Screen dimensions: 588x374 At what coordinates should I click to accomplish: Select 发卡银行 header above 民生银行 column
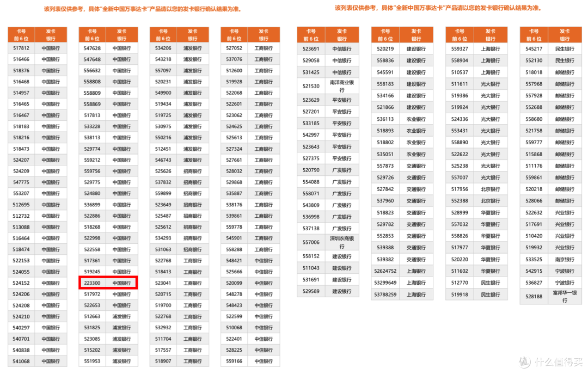pyautogui.click(x=565, y=34)
